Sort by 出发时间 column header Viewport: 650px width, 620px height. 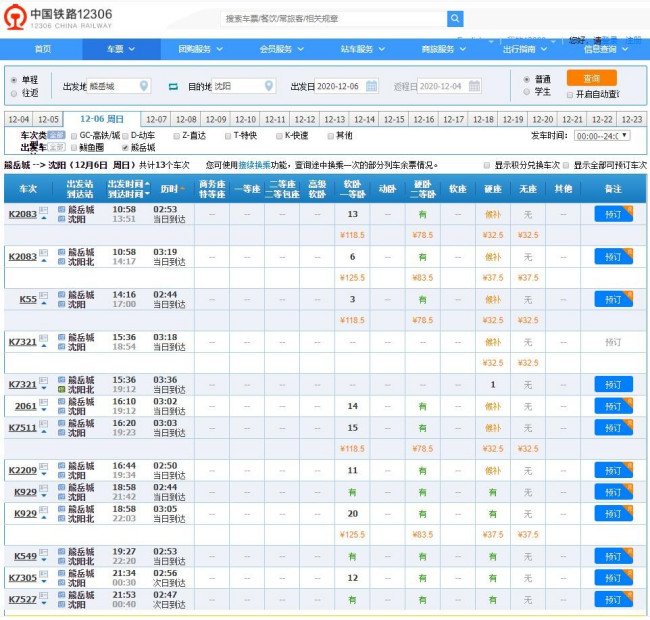pos(128,184)
